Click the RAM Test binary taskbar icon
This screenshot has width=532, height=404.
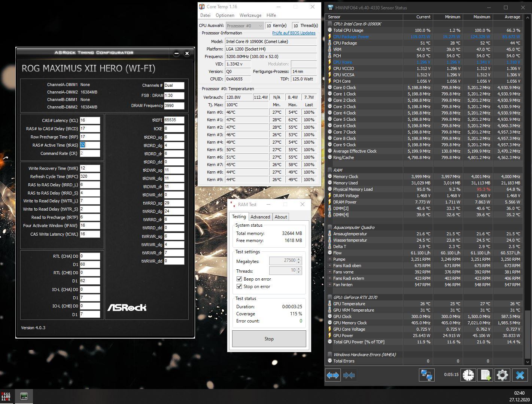6,397
